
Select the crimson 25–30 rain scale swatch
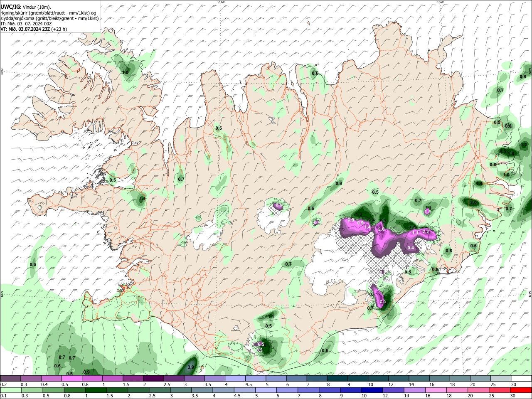tap(500, 390)
